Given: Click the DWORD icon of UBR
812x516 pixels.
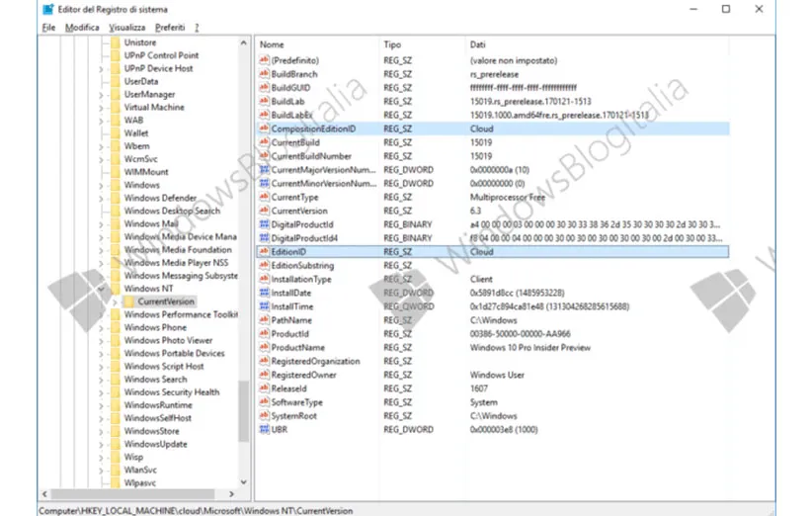Looking at the screenshot, I should (x=264, y=429).
